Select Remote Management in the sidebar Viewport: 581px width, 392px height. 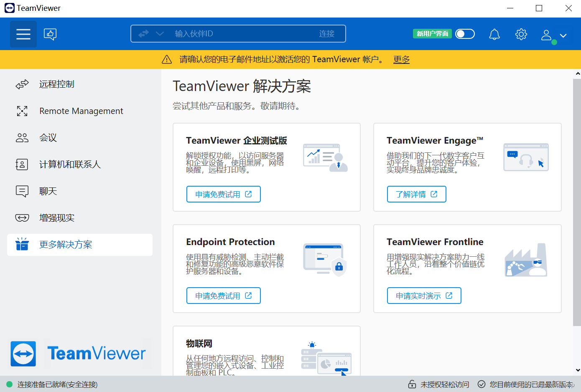(81, 111)
